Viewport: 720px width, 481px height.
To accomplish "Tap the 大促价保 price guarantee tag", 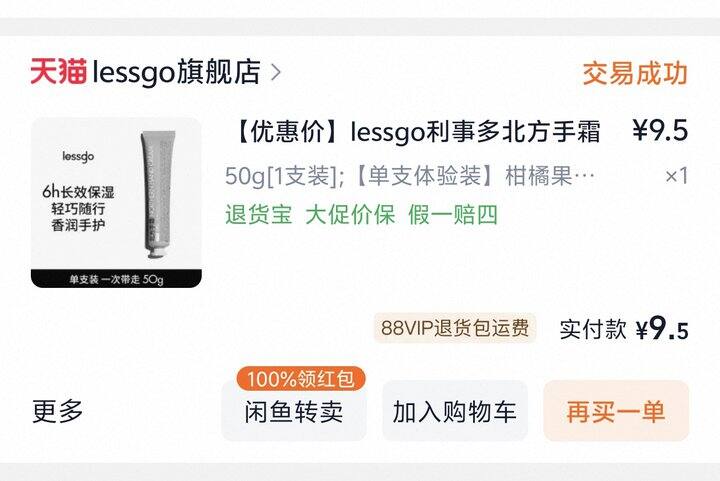I will tap(350, 214).
